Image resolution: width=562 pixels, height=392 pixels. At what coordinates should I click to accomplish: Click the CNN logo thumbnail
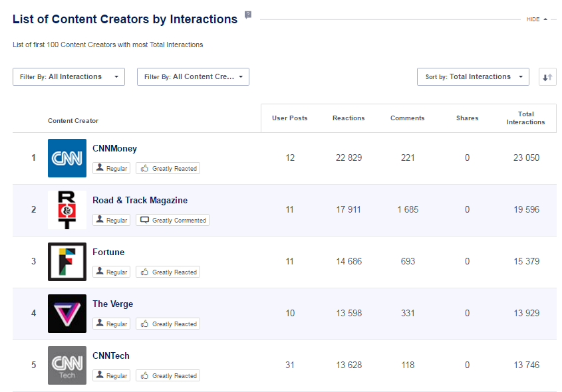point(67,158)
